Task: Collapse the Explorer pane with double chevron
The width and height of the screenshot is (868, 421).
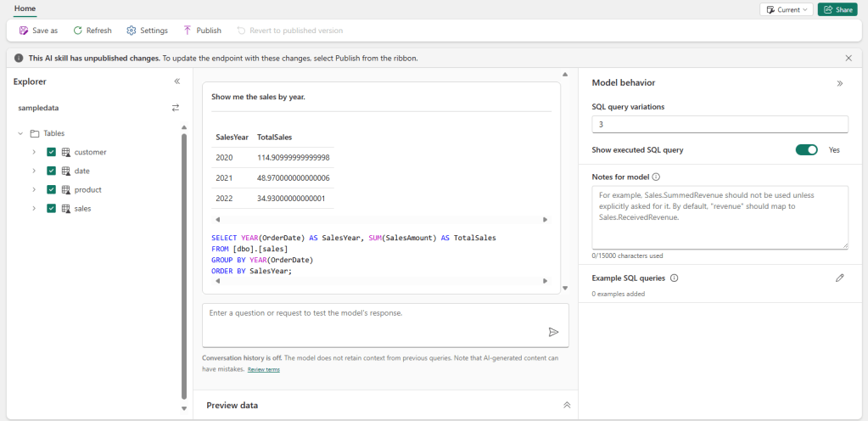Action: [x=176, y=81]
